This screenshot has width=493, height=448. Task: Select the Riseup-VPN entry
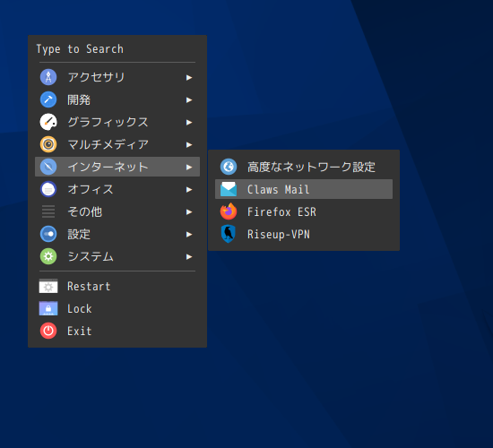[x=304, y=234]
